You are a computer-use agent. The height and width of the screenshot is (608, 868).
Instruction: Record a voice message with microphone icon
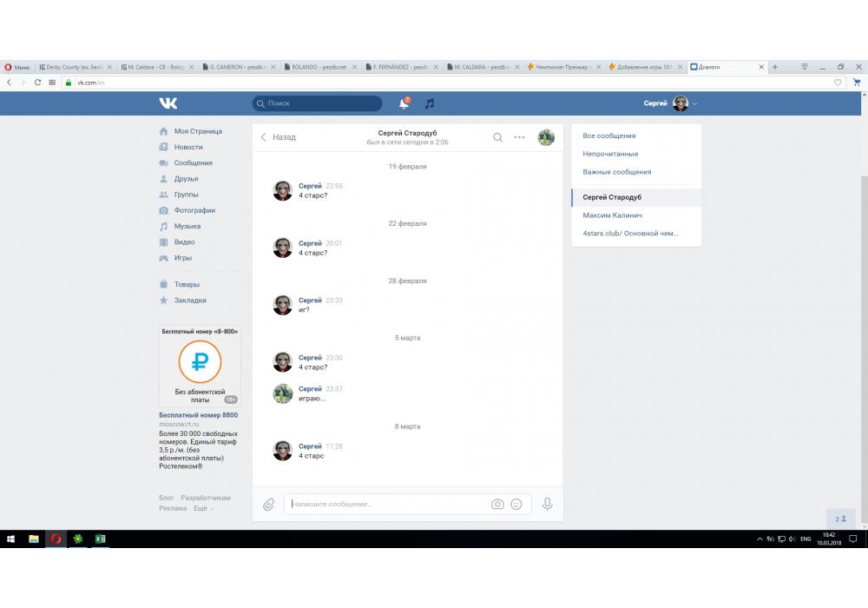(548, 504)
